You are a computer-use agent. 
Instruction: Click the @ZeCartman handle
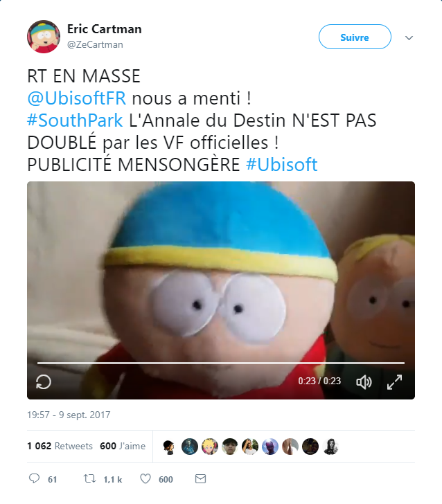[x=95, y=44]
